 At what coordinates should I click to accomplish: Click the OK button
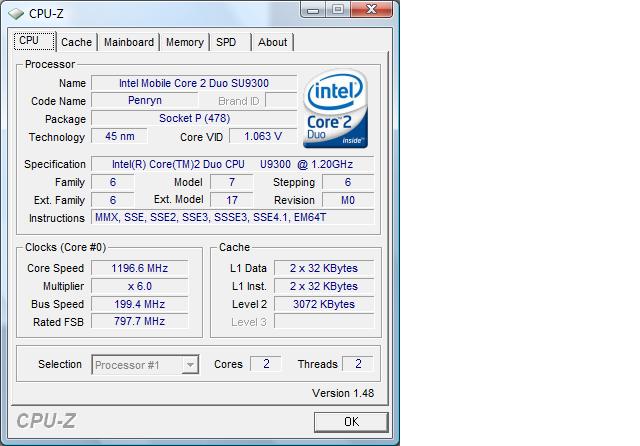pyautogui.click(x=351, y=422)
